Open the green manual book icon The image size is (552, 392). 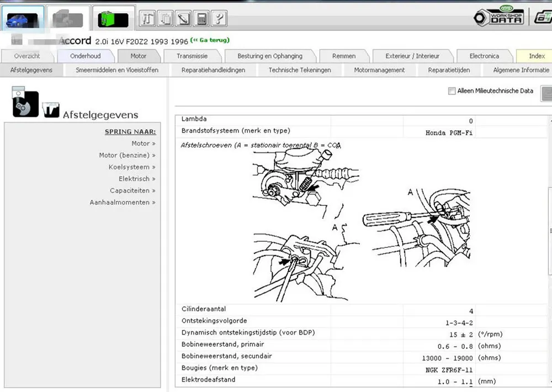(113, 18)
